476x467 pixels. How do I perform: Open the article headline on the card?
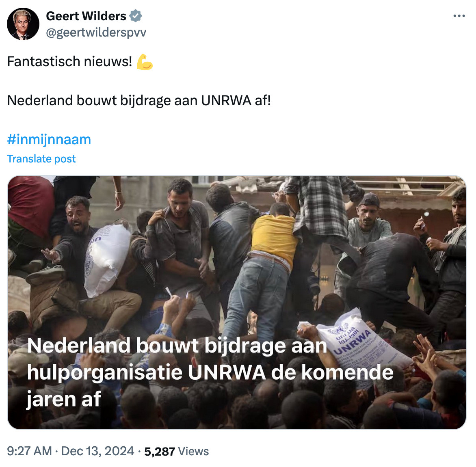point(210,372)
